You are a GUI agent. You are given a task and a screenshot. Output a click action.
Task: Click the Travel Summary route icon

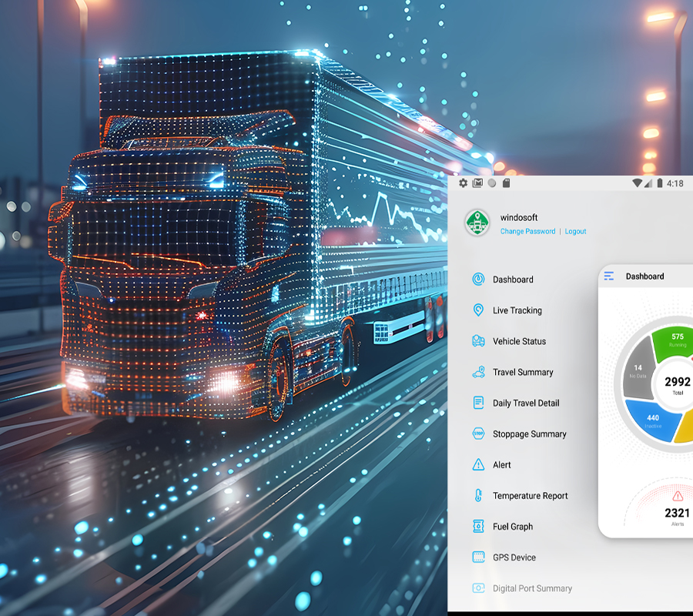click(478, 372)
